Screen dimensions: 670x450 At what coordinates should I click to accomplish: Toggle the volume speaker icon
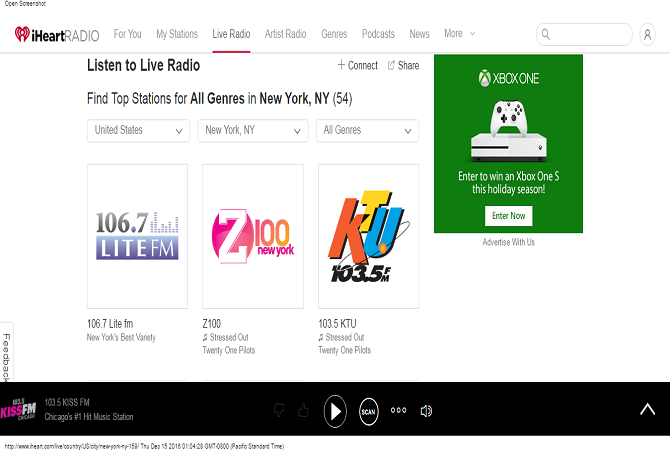pyautogui.click(x=426, y=411)
